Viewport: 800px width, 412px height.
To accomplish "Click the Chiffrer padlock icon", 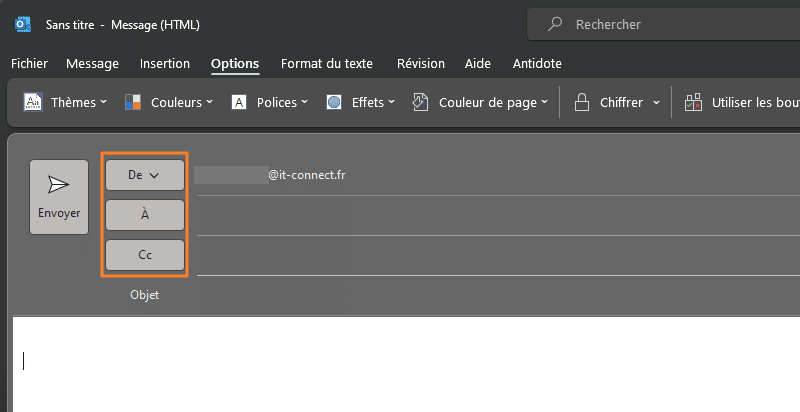I will (x=582, y=102).
